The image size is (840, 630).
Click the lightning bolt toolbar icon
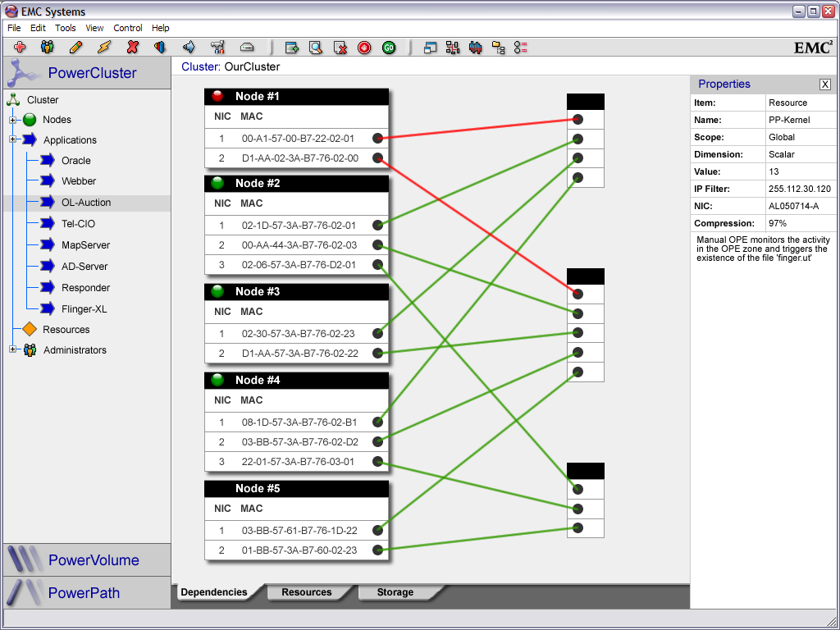coord(104,47)
